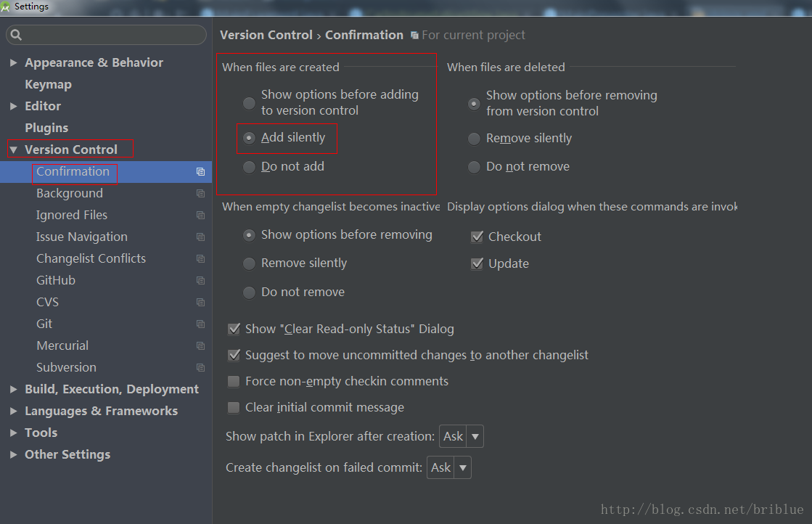Click project-level icon beside Ignored Files
812x524 pixels.
click(x=200, y=215)
